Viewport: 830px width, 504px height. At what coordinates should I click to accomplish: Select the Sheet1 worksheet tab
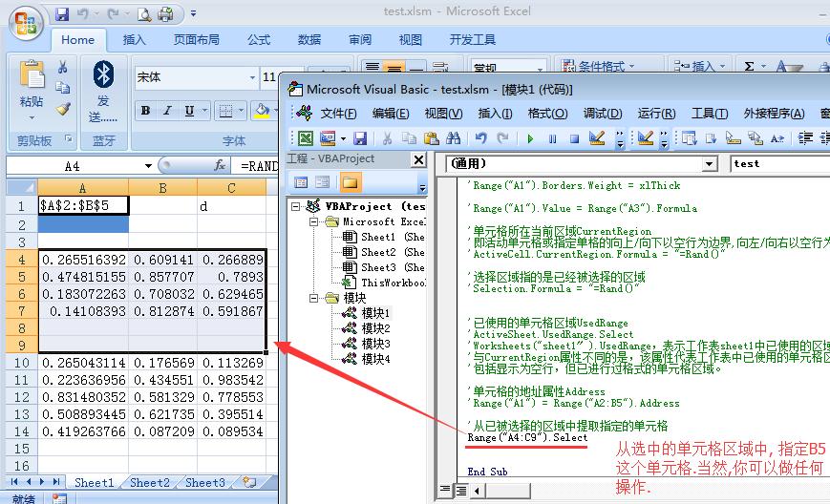[x=95, y=482]
